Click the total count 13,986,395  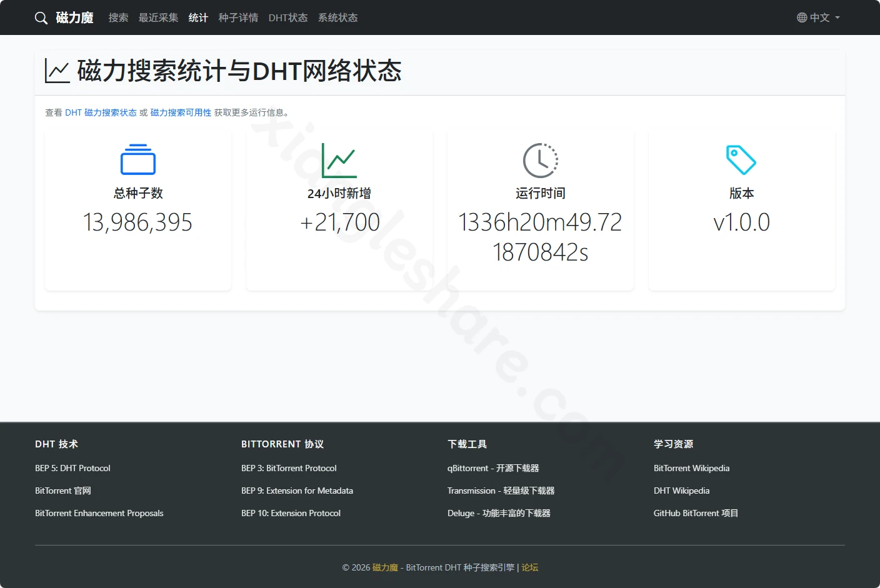[x=138, y=222]
